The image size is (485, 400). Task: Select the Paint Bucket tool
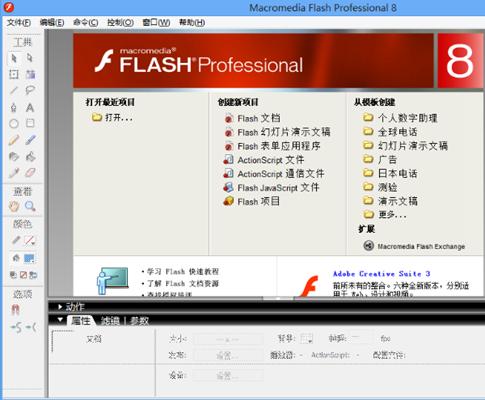click(30, 156)
